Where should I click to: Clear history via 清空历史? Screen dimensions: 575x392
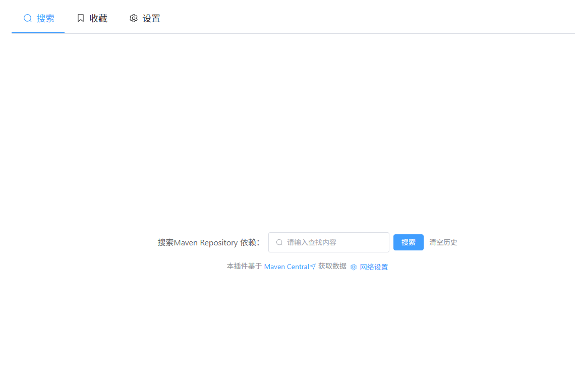pos(443,242)
